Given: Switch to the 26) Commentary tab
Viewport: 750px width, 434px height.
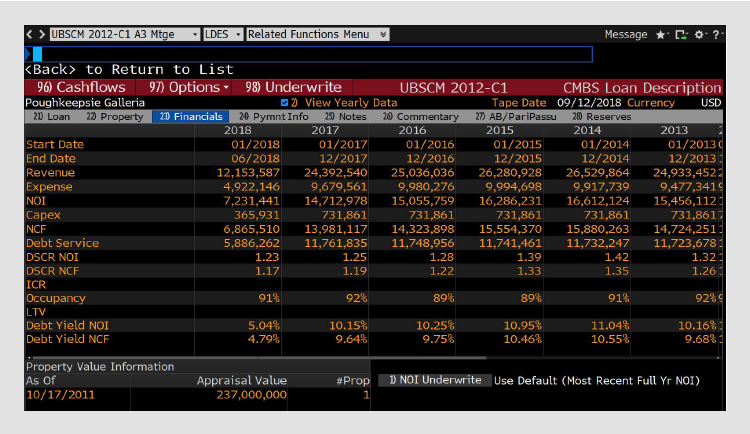Looking at the screenshot, I should [x=420, y=117].
